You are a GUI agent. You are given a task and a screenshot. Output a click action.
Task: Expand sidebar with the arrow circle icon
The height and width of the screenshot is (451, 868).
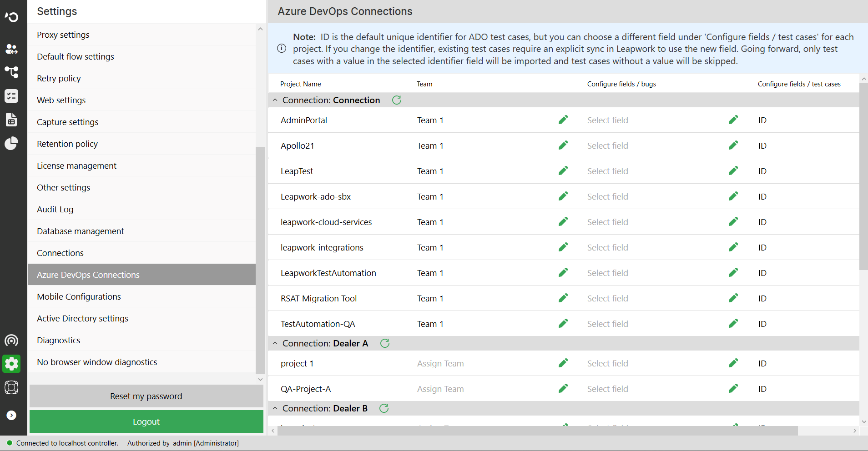click(x=11, y=415)
